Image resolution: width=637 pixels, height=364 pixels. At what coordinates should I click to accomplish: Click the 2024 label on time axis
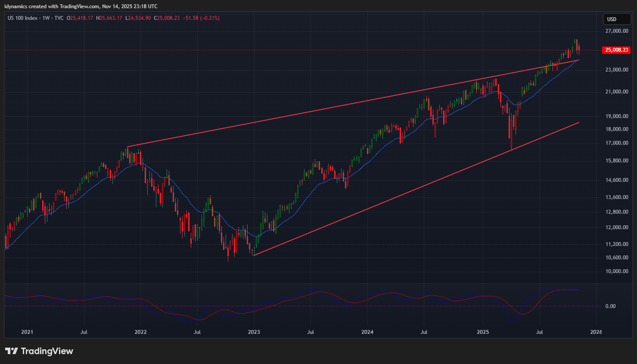[367, 332]
